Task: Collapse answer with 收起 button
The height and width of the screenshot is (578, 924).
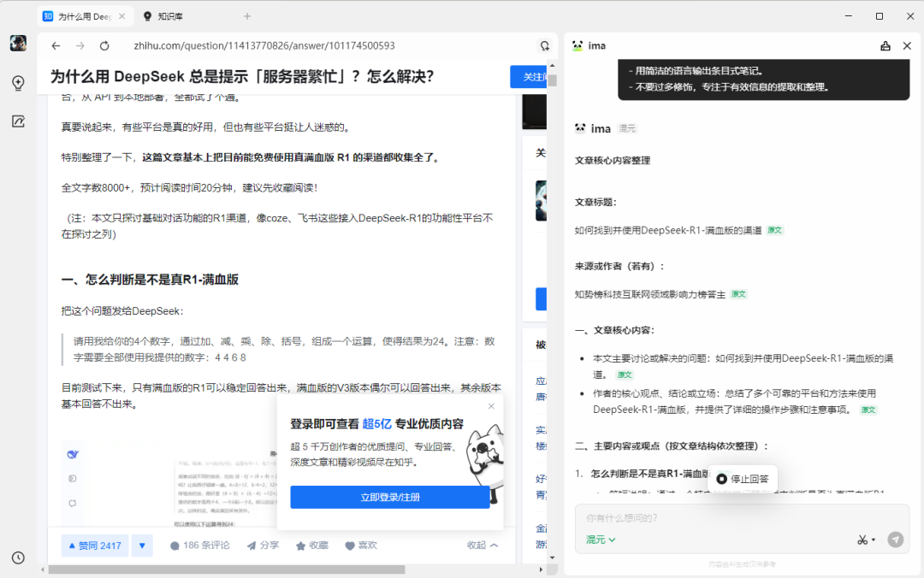Action: click(482, 546)
